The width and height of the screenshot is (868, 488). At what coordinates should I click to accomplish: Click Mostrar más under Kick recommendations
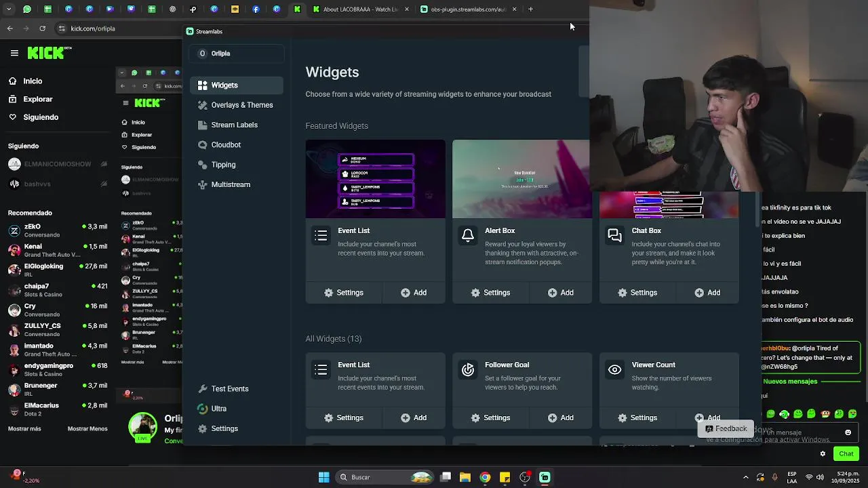[24, 429]
